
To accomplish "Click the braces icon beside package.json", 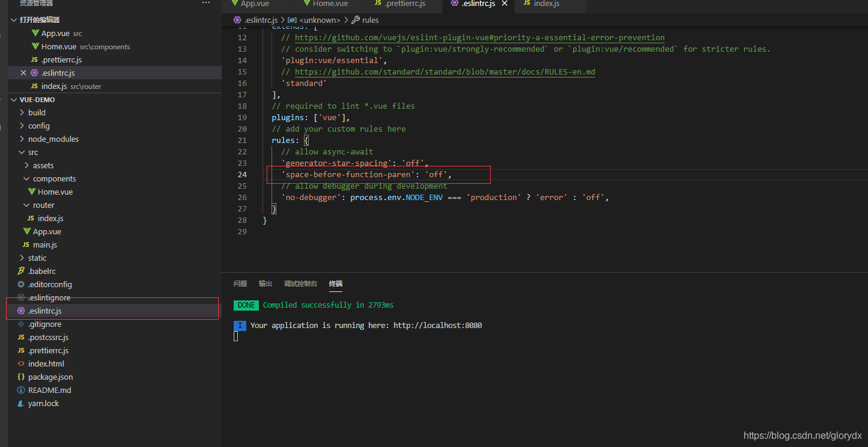I will pos(21,377).
